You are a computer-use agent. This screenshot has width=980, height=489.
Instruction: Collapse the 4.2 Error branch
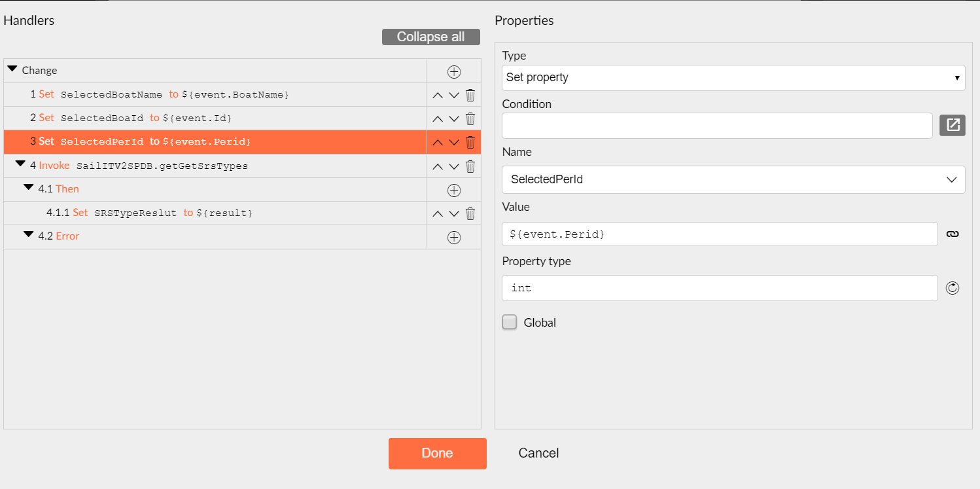pos(28,234)
